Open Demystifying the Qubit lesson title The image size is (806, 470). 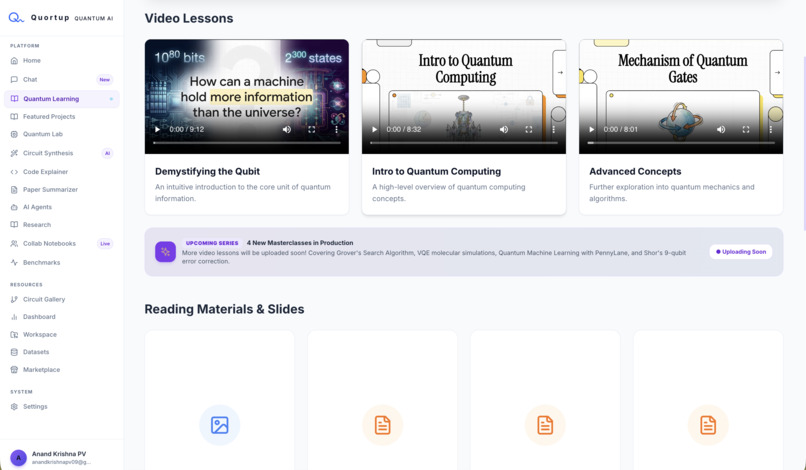[207, 171]
